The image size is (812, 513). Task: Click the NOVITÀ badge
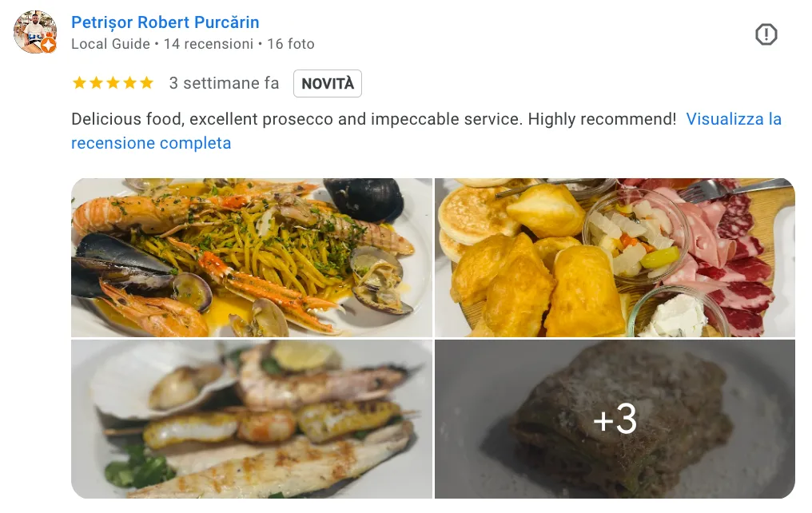click(x=328, y=83)
